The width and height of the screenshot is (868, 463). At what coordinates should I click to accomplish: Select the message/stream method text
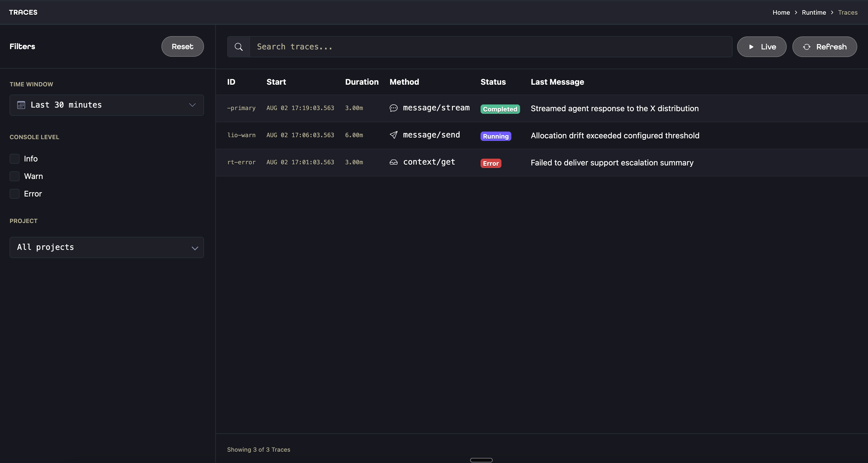(x=436, y=108)
